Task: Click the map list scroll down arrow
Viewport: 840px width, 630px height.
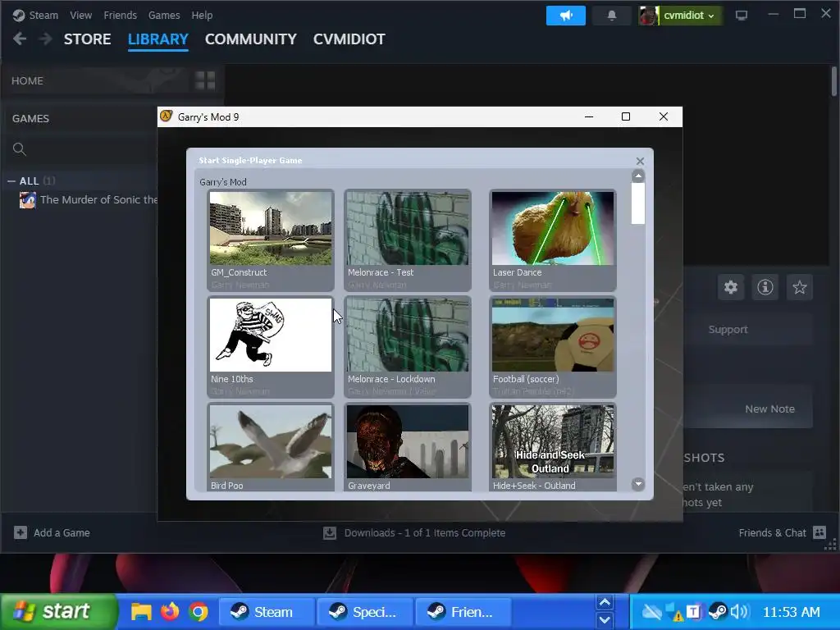Action: click(x=638, y=484)
